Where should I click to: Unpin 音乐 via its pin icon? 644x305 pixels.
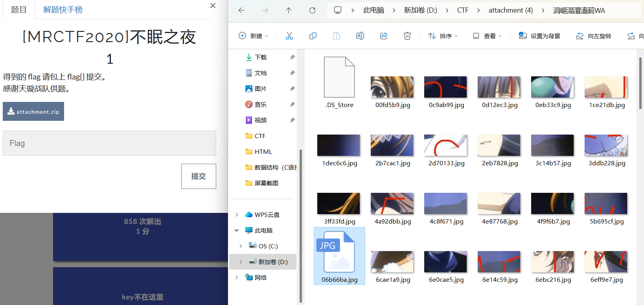pos(292,105)
